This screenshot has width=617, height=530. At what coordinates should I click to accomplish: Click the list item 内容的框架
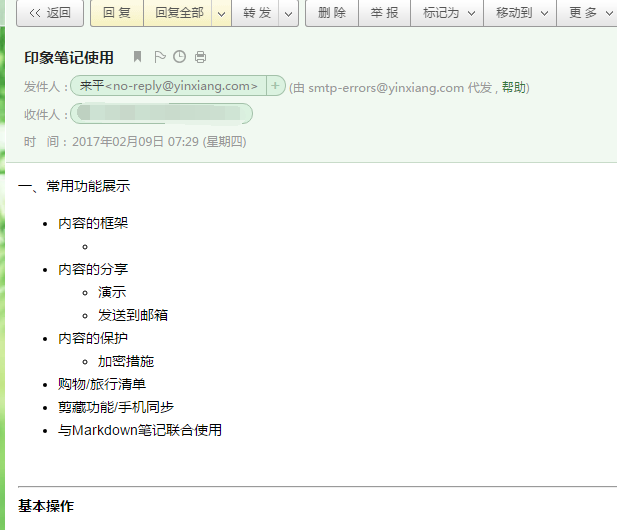[x=93, y=223]
